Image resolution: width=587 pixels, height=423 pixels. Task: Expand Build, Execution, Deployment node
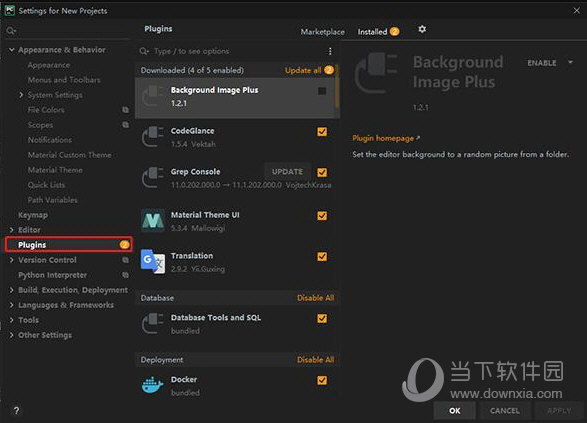tap(12, 290)
